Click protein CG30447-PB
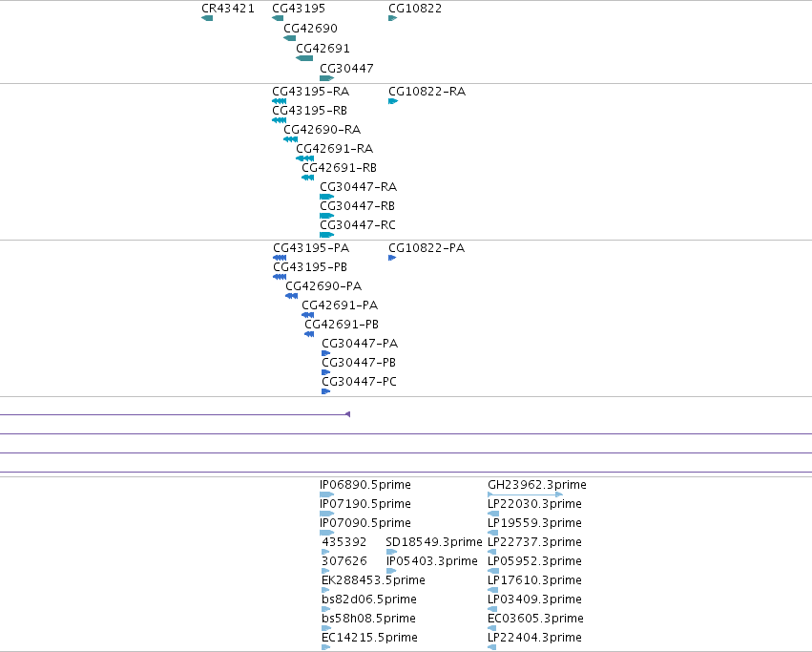The width and height of the screenshot is (812, 652). point(325,372)
